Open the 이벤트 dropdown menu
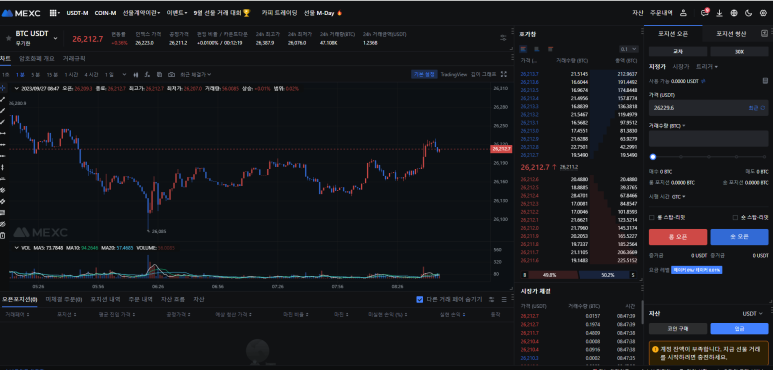The width and height of the screenshot is (773, 370). click(177, 13)
